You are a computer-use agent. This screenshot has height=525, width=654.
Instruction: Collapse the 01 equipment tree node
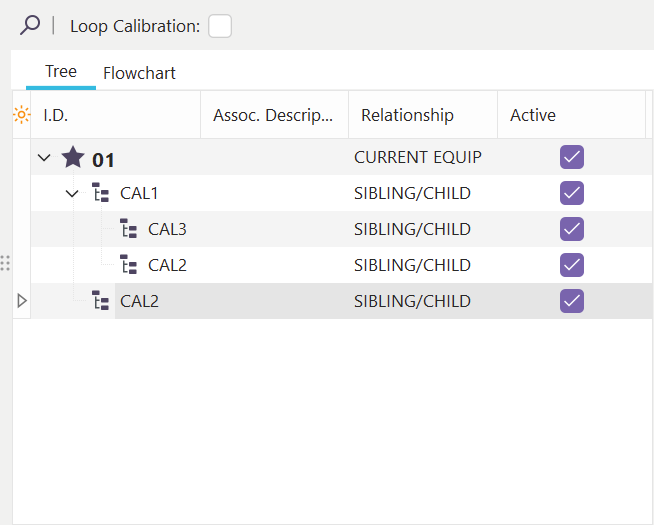43,158
